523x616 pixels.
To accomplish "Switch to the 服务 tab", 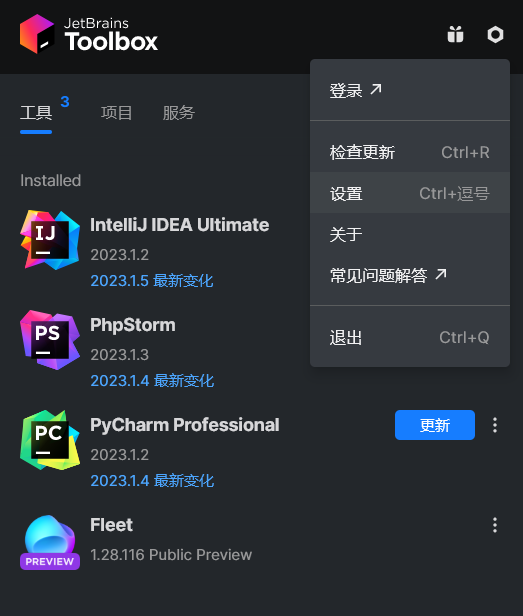I will click(x=179, y=113).
